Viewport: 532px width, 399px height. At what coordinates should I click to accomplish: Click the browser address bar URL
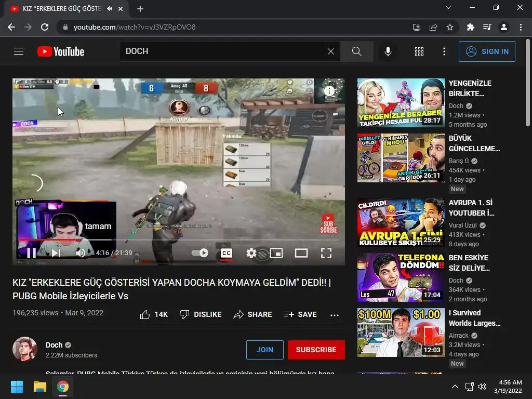(x=135, y=27)
